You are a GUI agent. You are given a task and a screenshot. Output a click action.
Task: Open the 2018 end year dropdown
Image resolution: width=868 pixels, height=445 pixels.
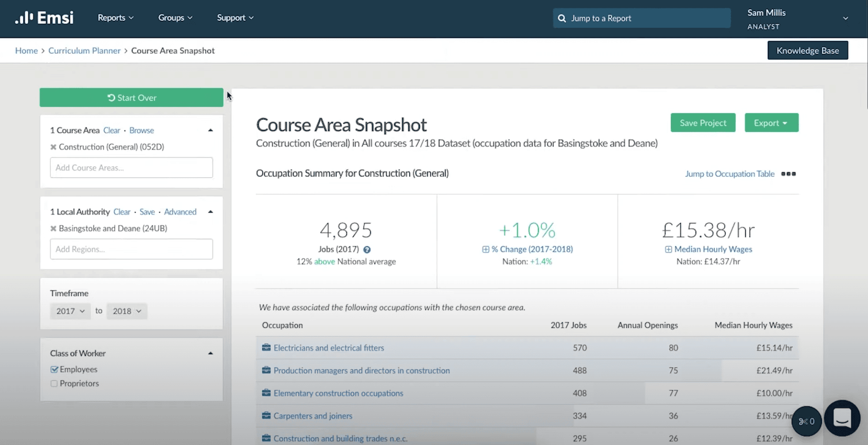pyautogui.click(x=127, y=311)
